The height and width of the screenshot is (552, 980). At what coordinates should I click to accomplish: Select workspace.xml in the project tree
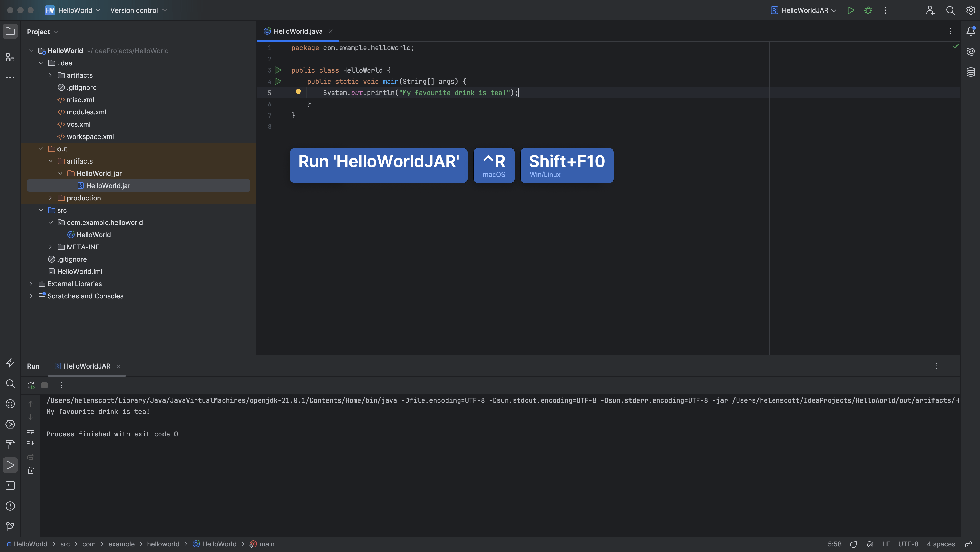pyautogui.click(x=90, y=136)
